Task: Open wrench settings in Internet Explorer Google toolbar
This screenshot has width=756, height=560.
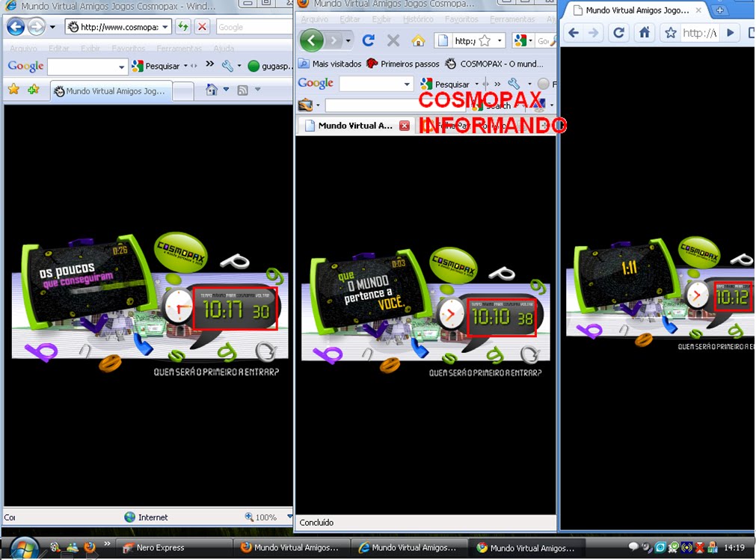Action: 227,66
